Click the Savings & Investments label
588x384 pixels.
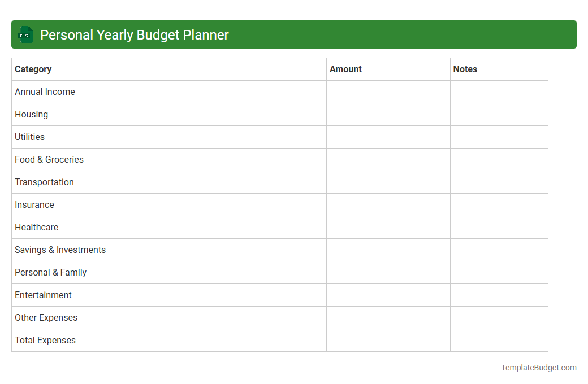60,250
